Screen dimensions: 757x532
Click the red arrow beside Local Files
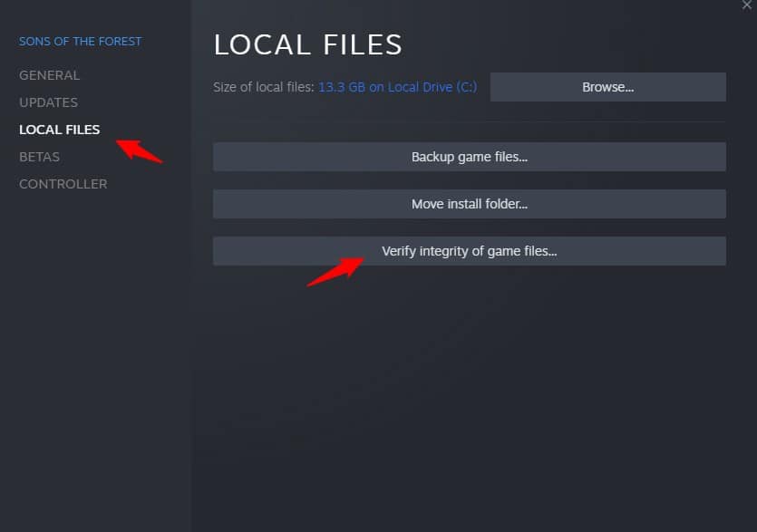(x=139, y=150)
